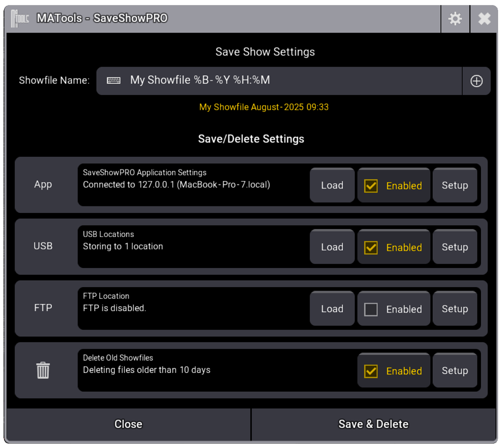Close the SaveShowPRO dialog
This screenshot has width=501, height=448.
(x=128, y=423)
